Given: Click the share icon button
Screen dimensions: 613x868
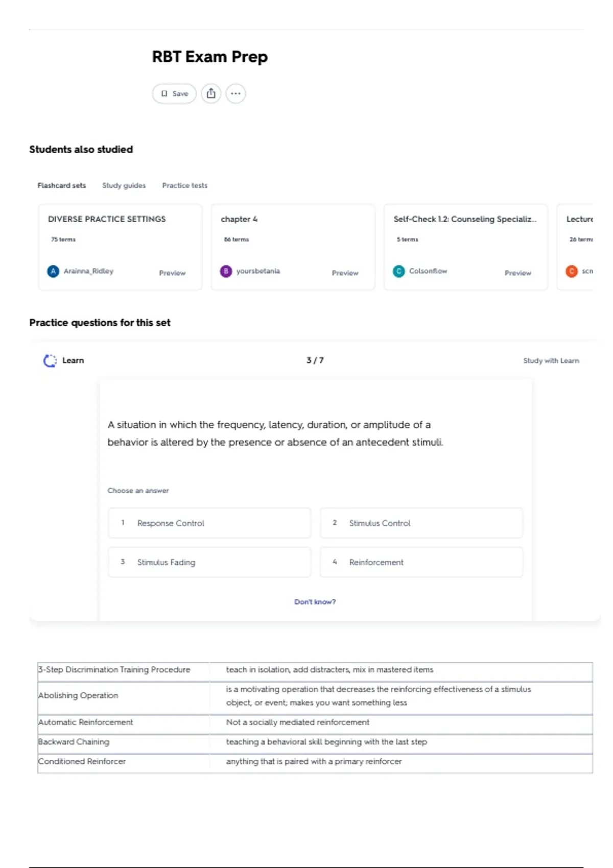Looking at the screenshot, I should (x=211, y=93).
